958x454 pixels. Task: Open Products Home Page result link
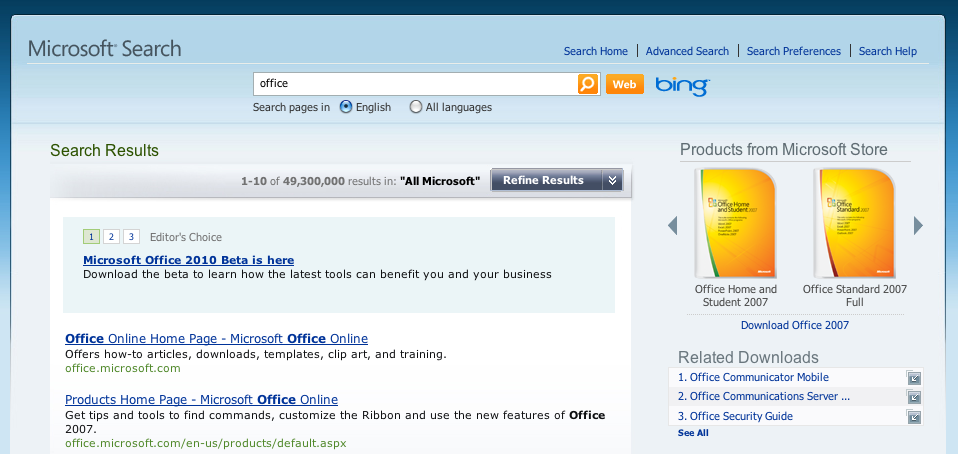click(201, 400)
